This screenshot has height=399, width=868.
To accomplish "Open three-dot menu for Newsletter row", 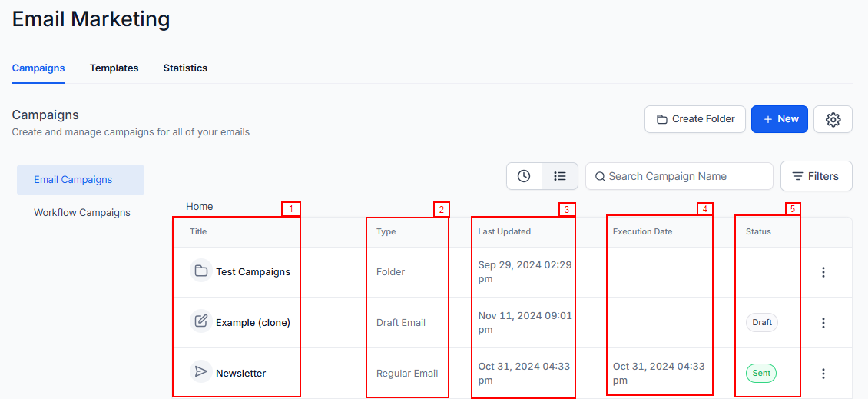I will tap(823, 374).
